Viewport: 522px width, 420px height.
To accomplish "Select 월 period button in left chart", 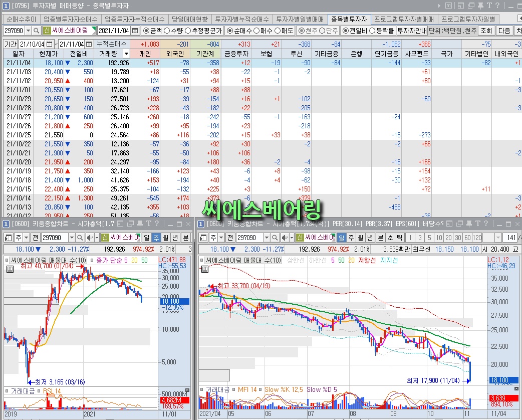I will pyautogui.click(x=165, y=238).
